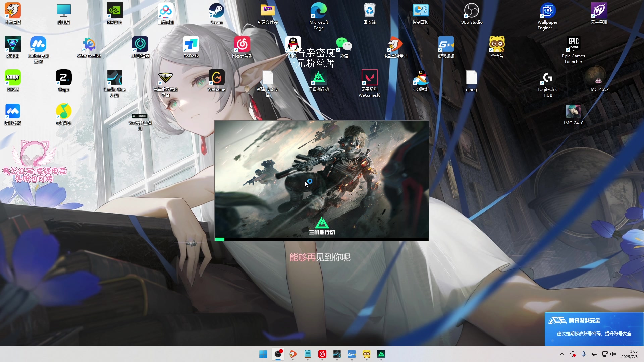
Task: Launch the 斗鱼直播伴侣 desktop shortcut
Action: click(395, 47)
